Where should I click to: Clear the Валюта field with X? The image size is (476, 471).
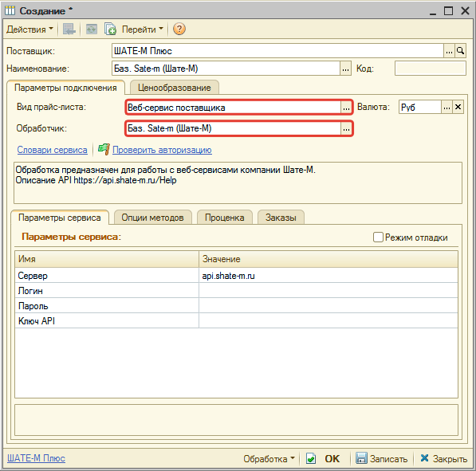pos(458,107)
